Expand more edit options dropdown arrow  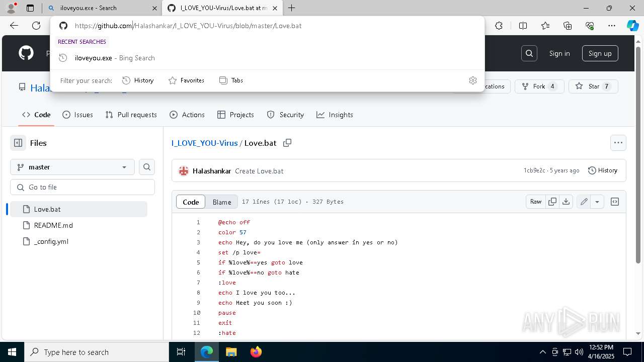tap(597, 202)
